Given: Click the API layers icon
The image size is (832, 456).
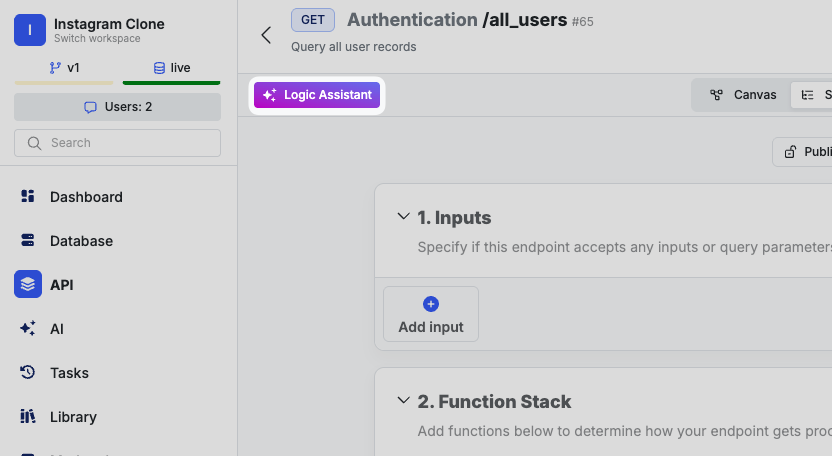Looking at the screenshot, I should click(28, 285).
